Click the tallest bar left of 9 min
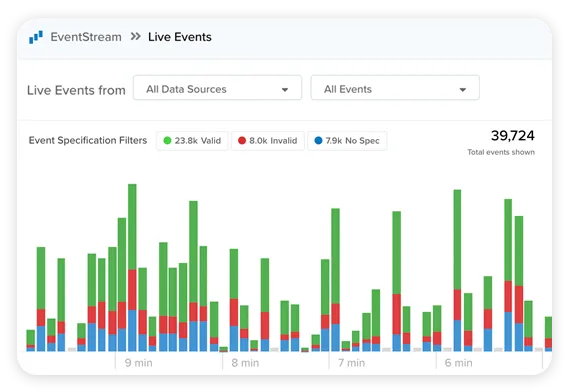Image resolution: width=565 pixels, height=391 pixels. [x=132, y=267]
